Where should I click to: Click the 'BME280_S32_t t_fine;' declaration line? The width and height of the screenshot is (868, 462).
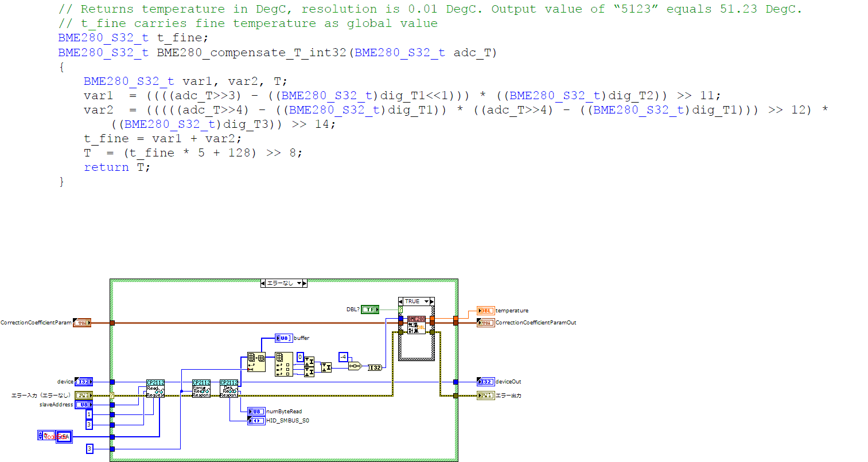click(x=133, y=38)
